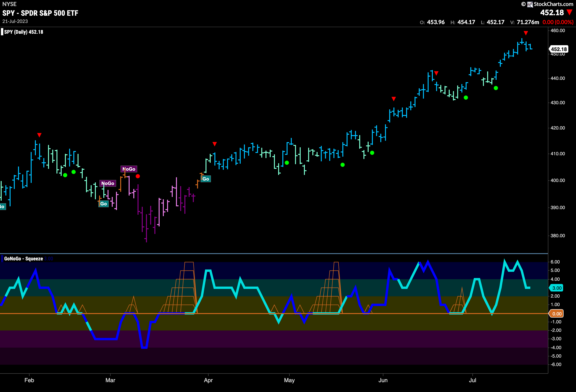Click the volume value 71.276m
Image resolution: width=576 pixels, height=392 pixels.
pos(528,22)
